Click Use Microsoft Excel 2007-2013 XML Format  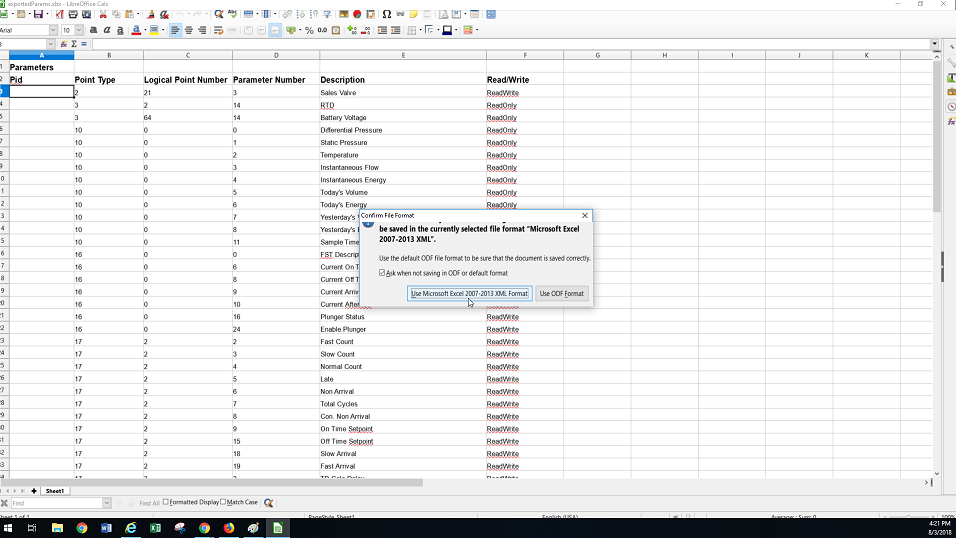(469, 293)
